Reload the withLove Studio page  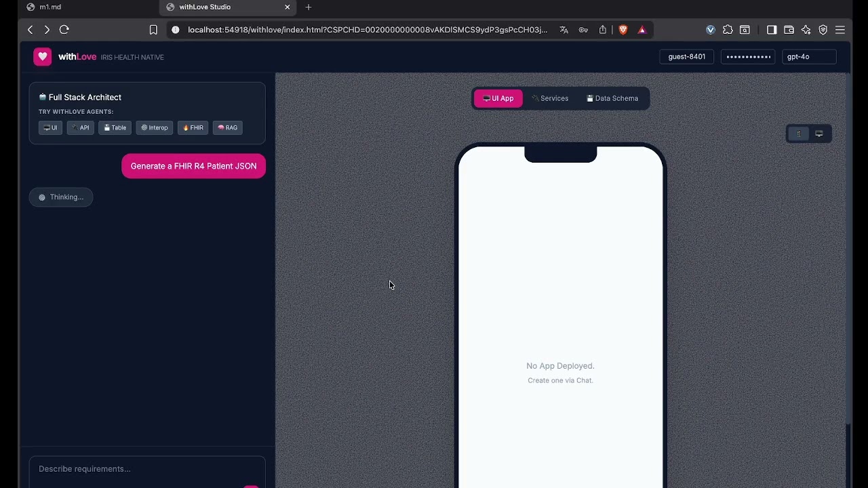64,30
